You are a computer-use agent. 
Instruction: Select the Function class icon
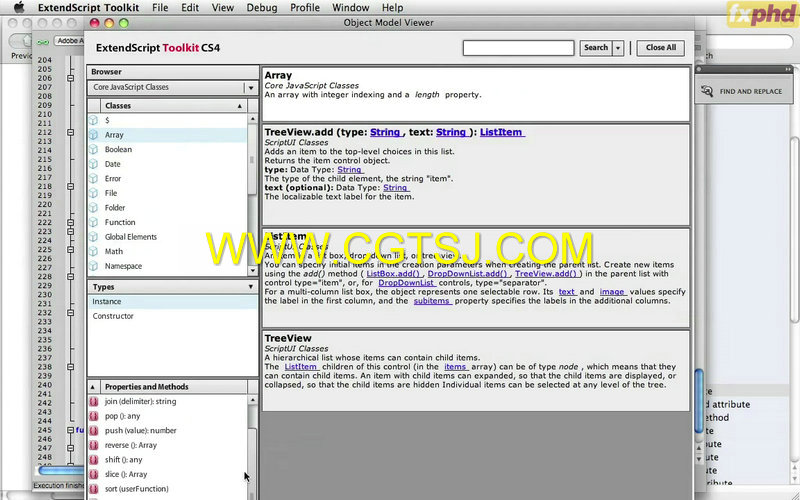click(93, 222)
